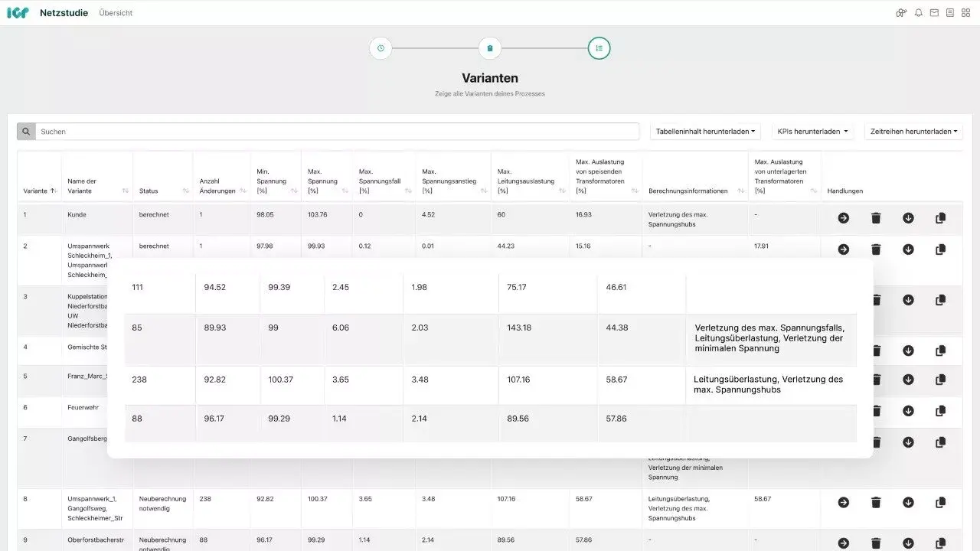
Task: Open variant 2 with arrow icon
Action: (843, 249)
